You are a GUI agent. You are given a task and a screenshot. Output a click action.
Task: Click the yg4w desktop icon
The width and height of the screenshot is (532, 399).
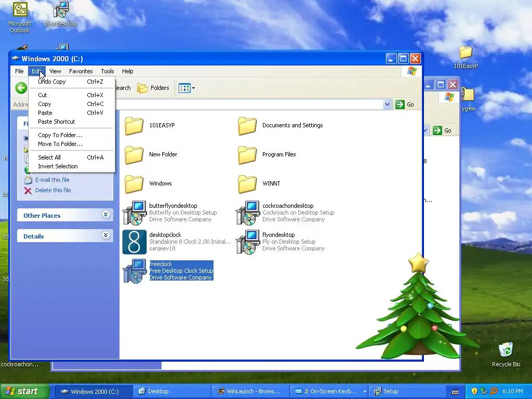(x=468, y=100)
